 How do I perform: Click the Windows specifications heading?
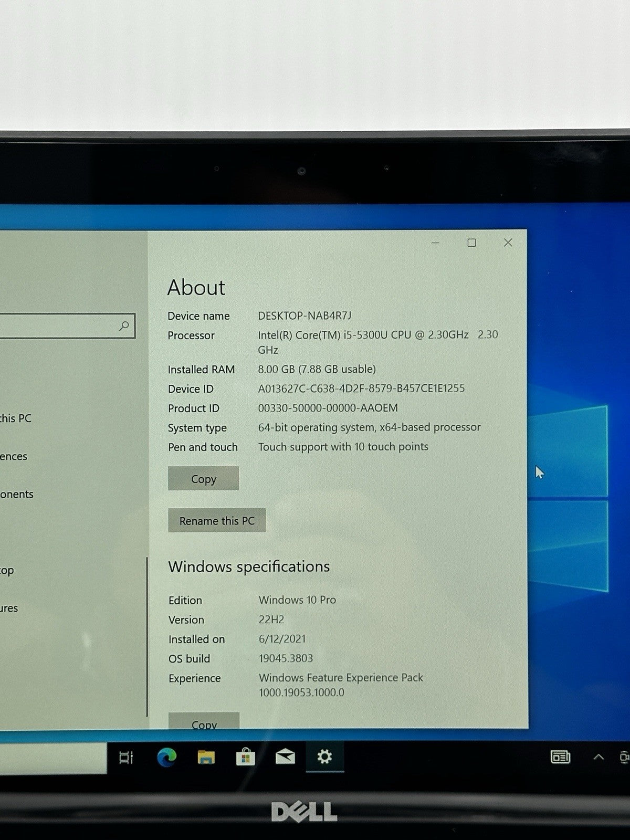tap(249, 566)
